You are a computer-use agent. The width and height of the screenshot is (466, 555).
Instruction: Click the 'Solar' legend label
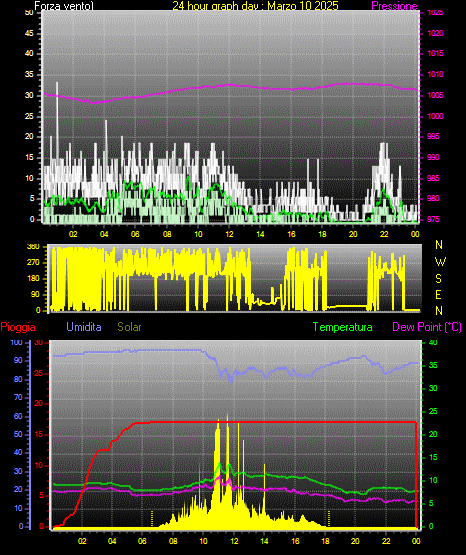(x=129, y=327)
